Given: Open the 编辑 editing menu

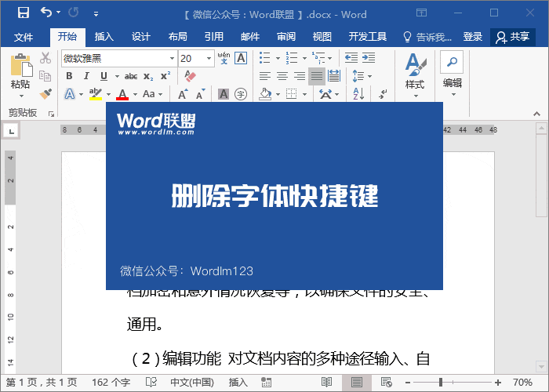Looking at the screenshot, I should (452, 74).
